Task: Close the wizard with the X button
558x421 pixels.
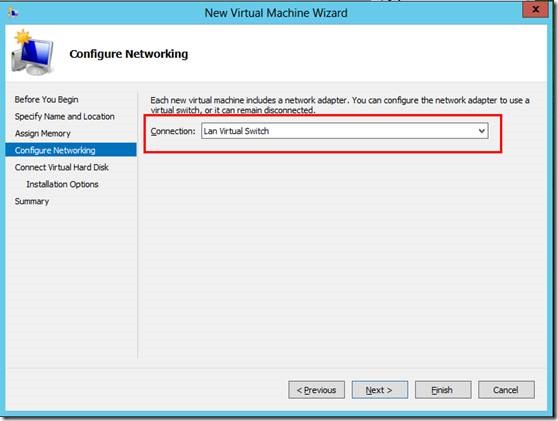Action: 535,10
